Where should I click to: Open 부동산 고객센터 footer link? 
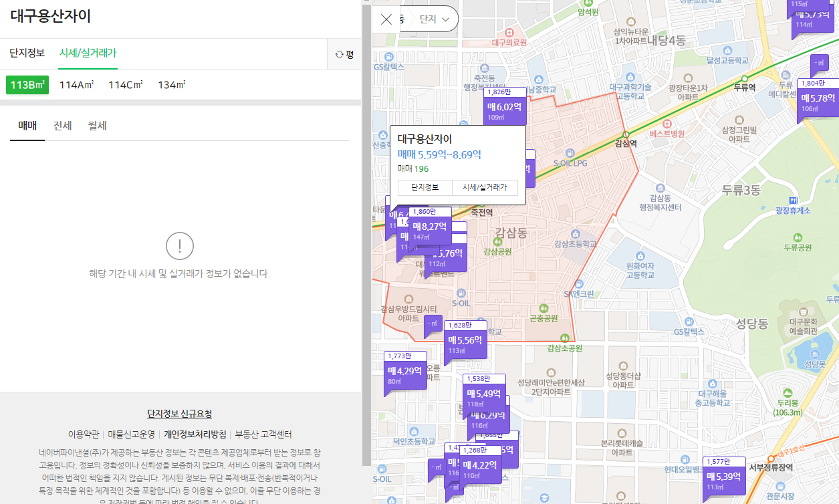(263, 434)
